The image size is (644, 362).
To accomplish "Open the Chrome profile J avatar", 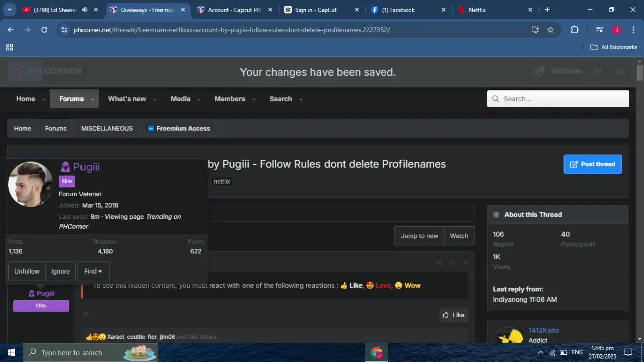I will coord(616,30).
